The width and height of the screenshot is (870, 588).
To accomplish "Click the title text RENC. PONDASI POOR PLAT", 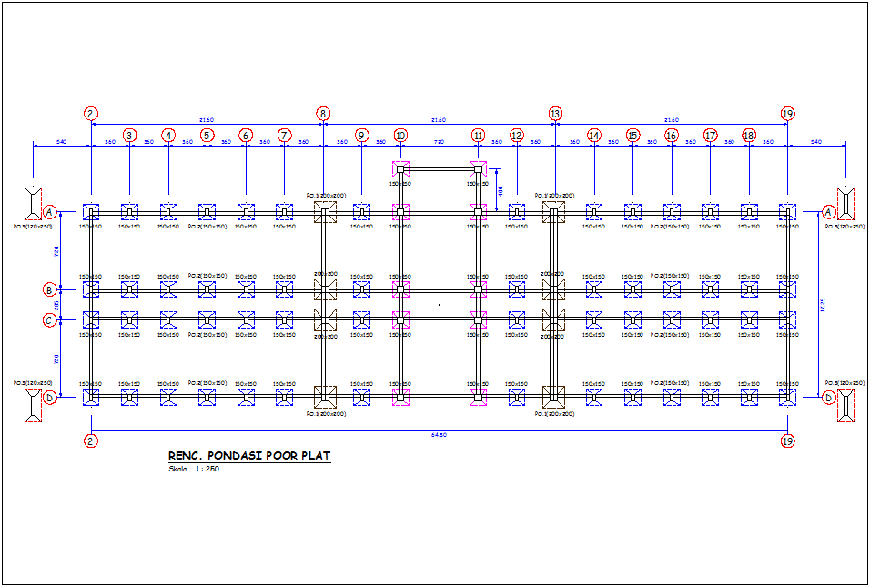I will 249,456.
